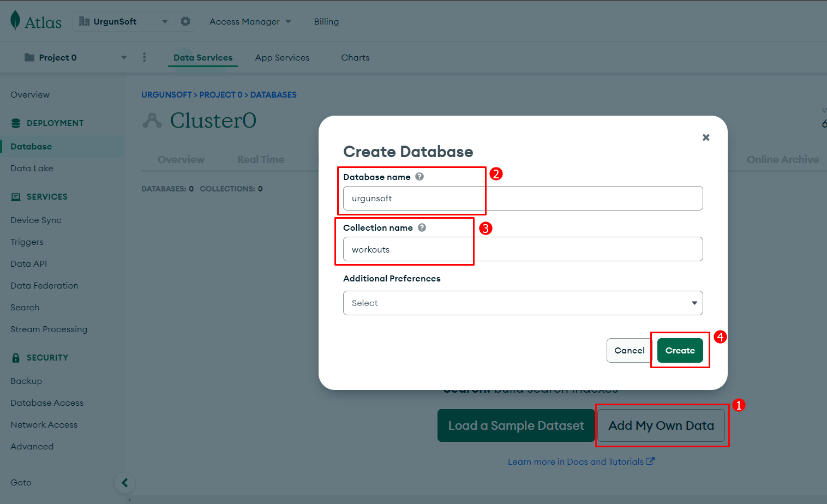Open Triggers in the sidebar
Viewport: 827px width, 504px height.
click(x=27, y=242)
